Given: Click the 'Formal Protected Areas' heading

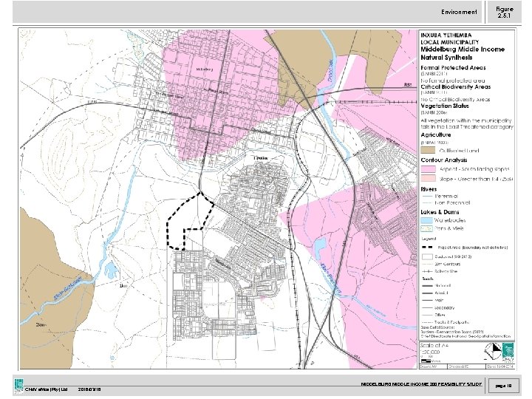Looking at the screenshot, I should (x=453, y=67).
